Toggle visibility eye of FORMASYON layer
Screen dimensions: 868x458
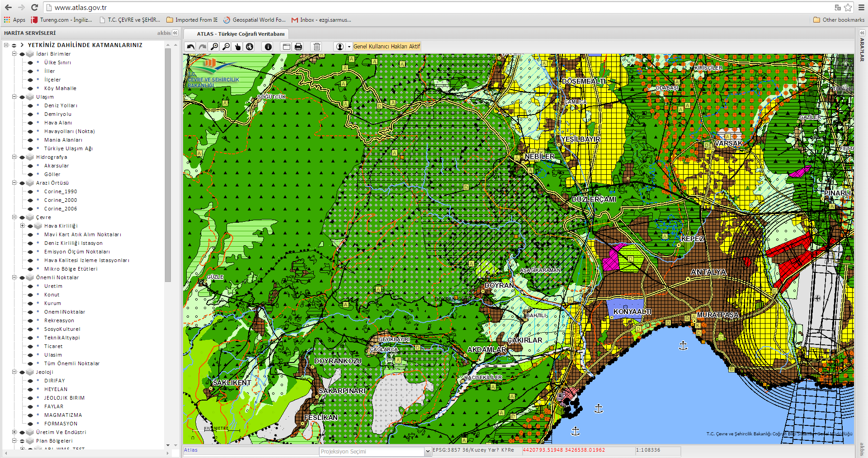(x=30, y=424)
